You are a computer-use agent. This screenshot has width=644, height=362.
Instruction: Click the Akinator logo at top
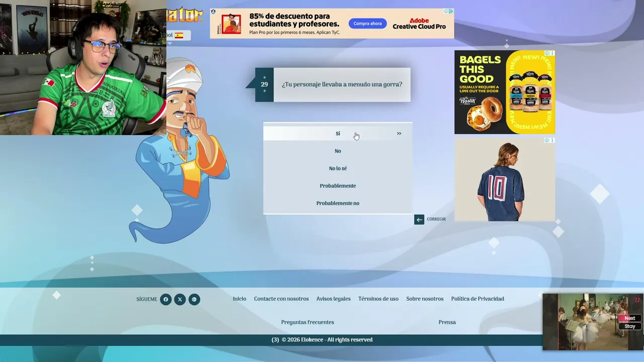(x=185, y=15)
